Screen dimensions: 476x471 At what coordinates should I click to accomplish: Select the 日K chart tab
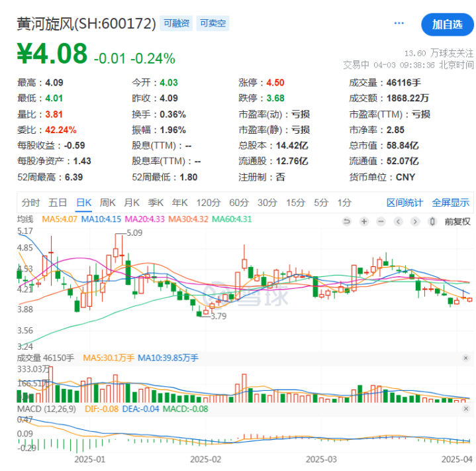[x=84, y=203]
